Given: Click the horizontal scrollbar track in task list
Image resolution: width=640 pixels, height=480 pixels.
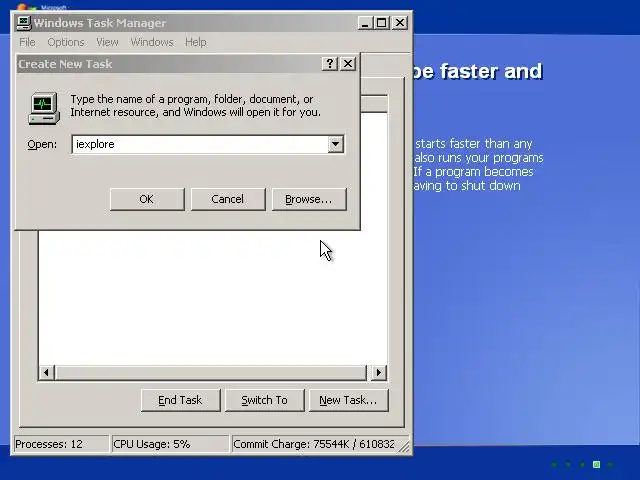Looking at the screenshot, I should [211, 372].
